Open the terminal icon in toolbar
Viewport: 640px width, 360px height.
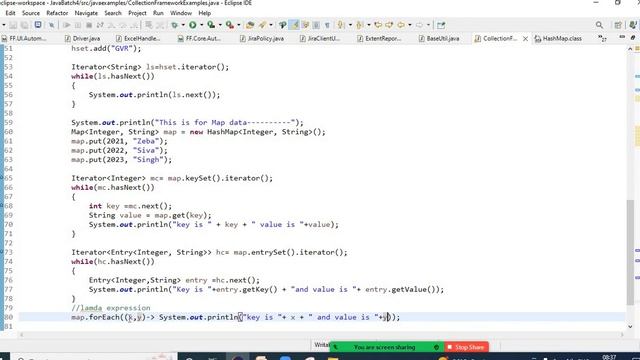[38, 25]
